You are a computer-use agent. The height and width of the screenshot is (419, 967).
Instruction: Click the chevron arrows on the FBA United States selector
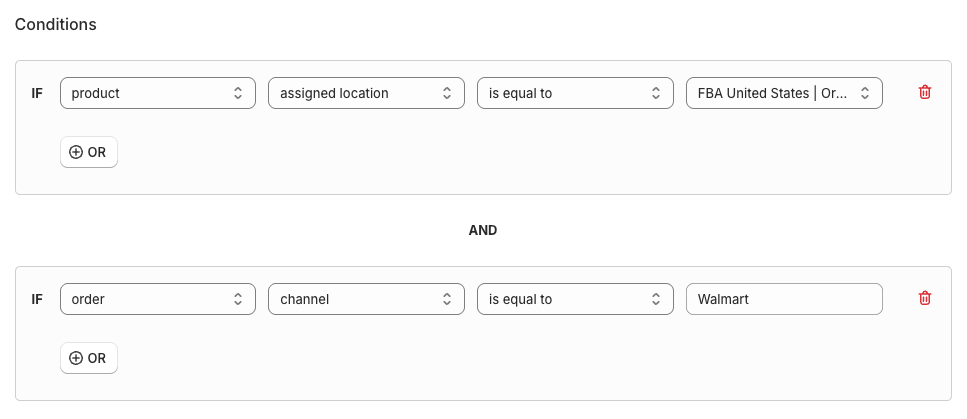pyautogui.click(x=864, y=93)
